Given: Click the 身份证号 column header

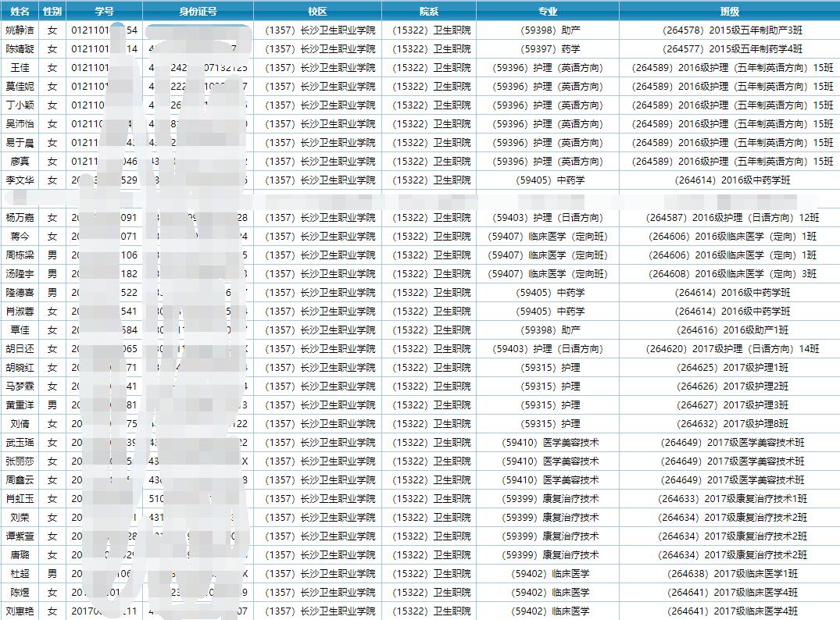Looking at the screenshot, I should (198, 11).
